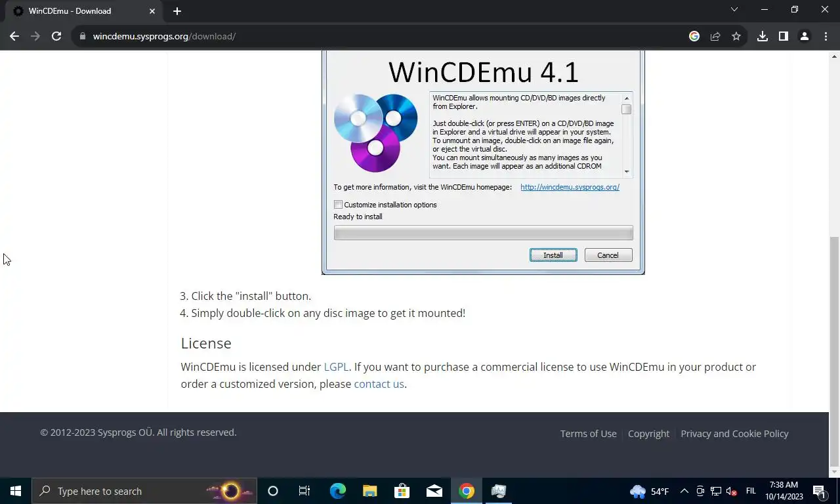Open the network tray icon
Viewport: 840px width, 504px height.
click(716, 491)
